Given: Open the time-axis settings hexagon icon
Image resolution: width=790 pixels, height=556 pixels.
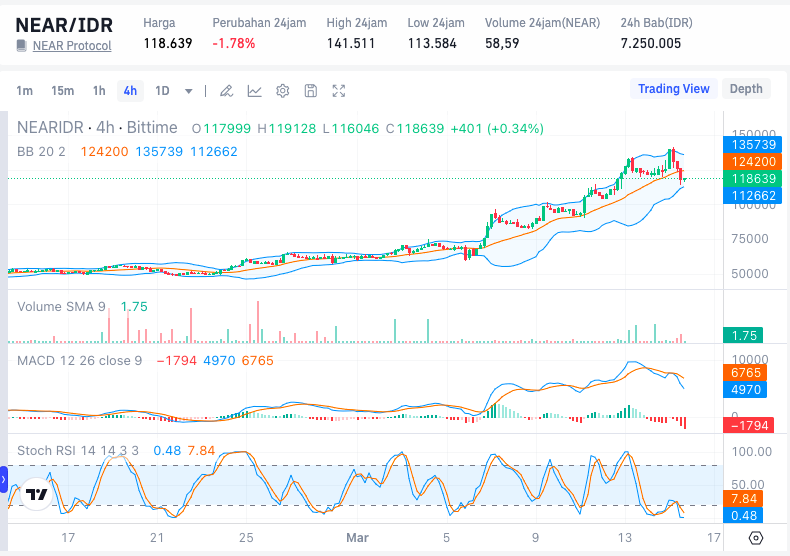Looking at the screenshot, I should click(x=756, y=538).
